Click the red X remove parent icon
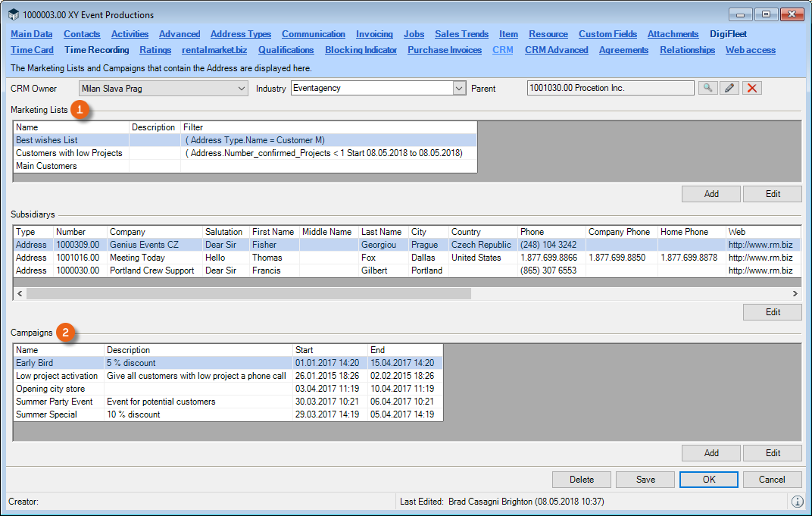The width and height of the screenshot is (812, 516). [x=751, y=89]
